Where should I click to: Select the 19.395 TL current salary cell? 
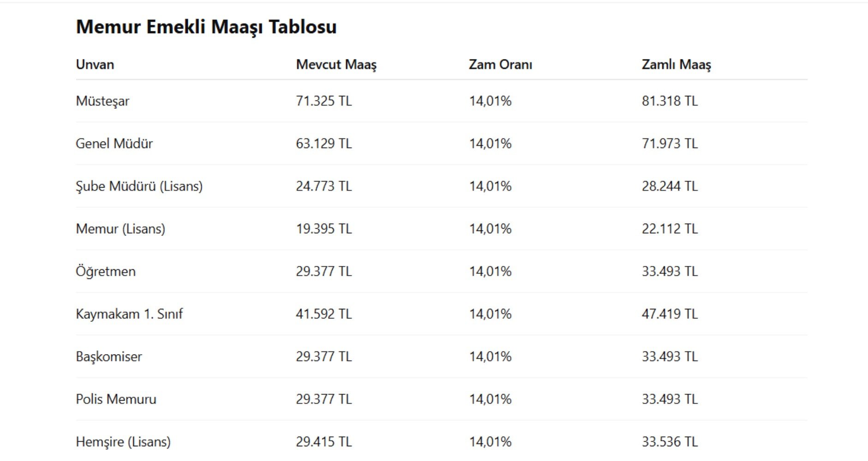(x=324, y=229)
